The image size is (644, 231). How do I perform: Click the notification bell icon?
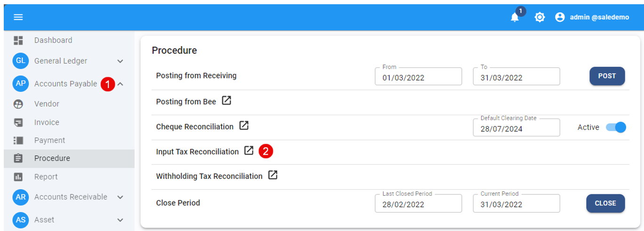[515, 17]
